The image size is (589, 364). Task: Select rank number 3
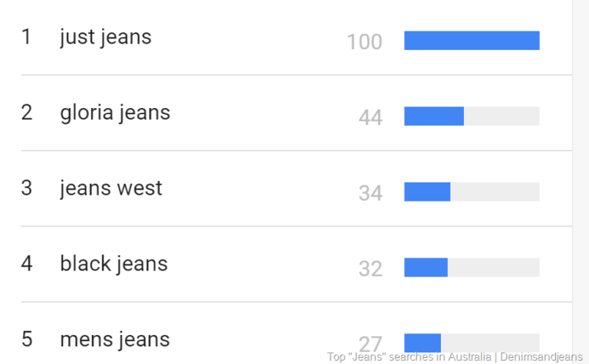click(x=27, y=189)
